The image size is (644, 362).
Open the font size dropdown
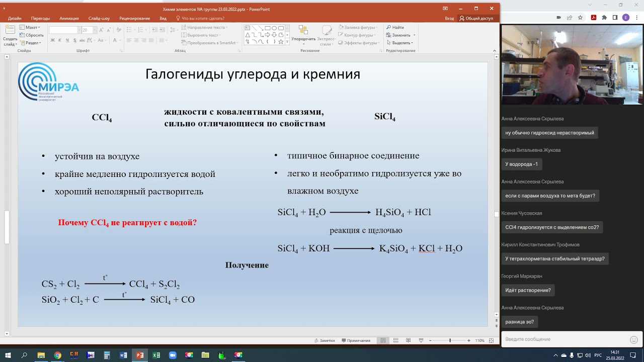(x=95, y=30)
